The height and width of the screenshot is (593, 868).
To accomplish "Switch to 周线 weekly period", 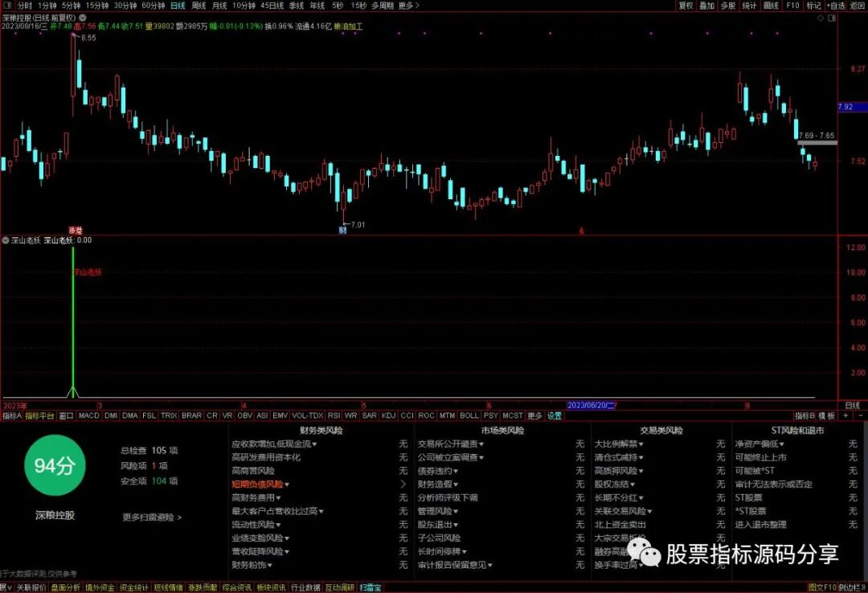I will tap(199, 6).
